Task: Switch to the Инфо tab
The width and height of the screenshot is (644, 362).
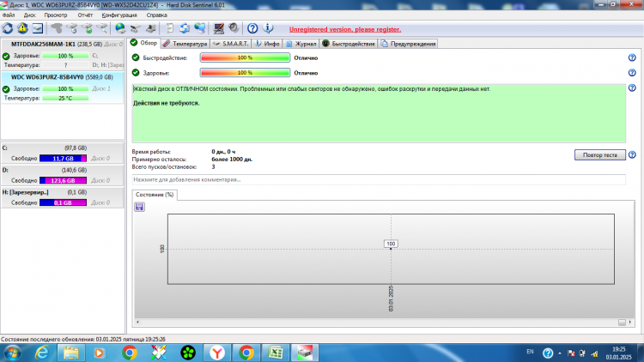Action: click(267, 44)
